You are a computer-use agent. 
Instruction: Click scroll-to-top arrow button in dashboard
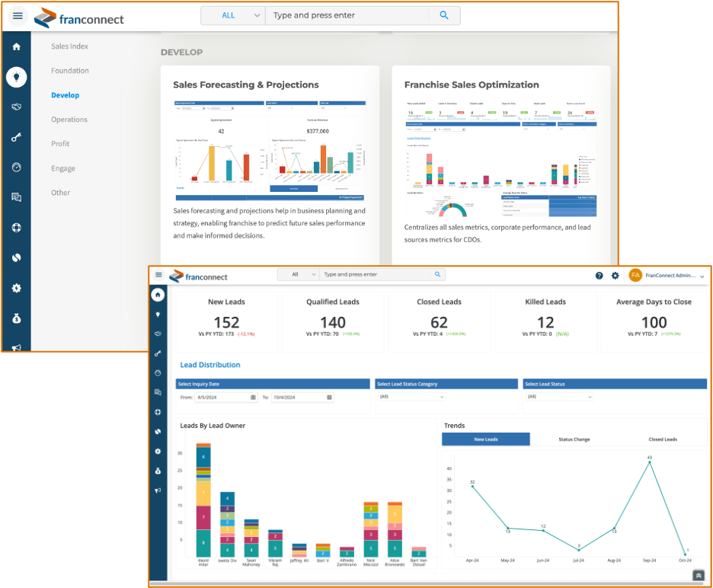pyautogui.click(x=699, y=575)
